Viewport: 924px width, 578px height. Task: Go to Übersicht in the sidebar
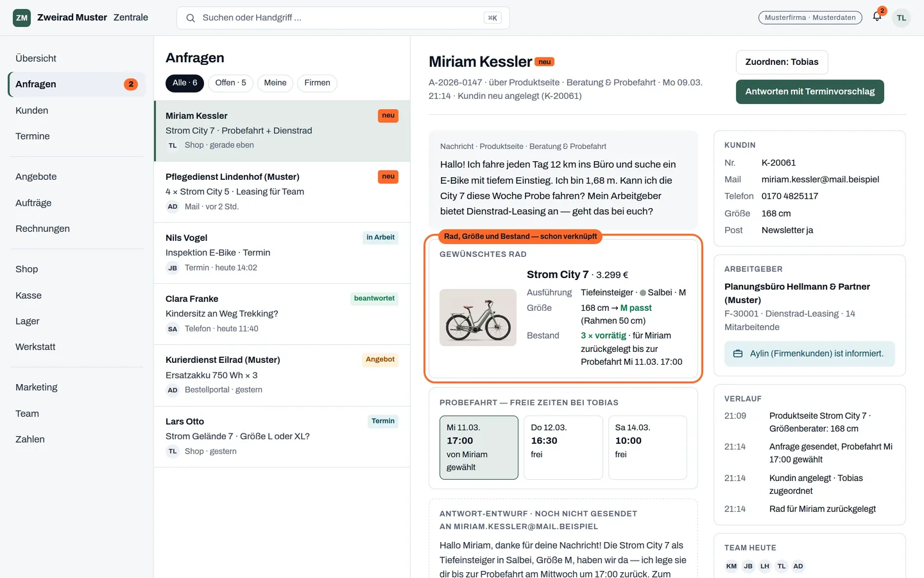click(x=77, y=58)
